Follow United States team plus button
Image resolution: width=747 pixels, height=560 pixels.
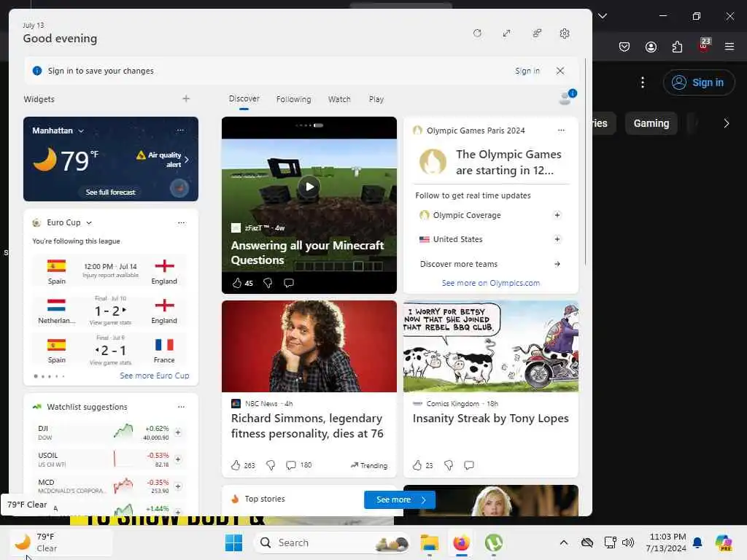coord(557,239)
